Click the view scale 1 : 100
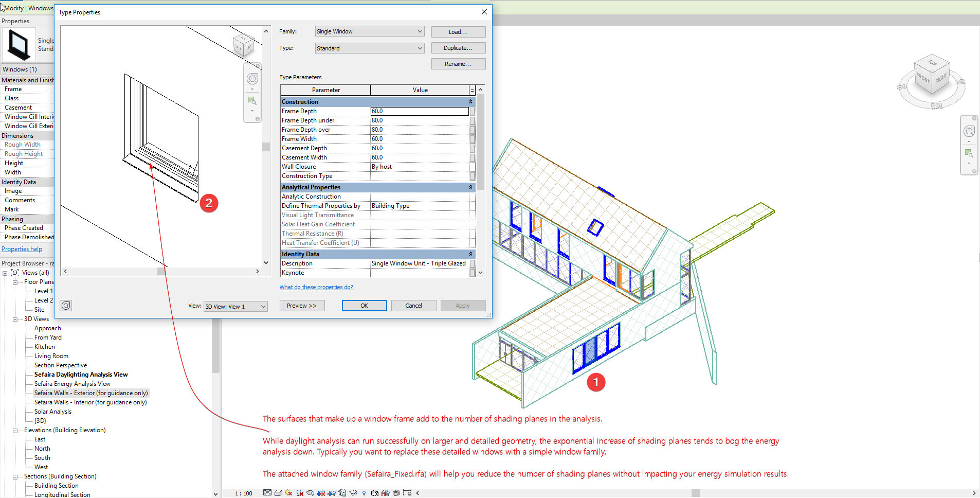Image resolution: width=980 pixels, height=498 pixels. (244, 493)
